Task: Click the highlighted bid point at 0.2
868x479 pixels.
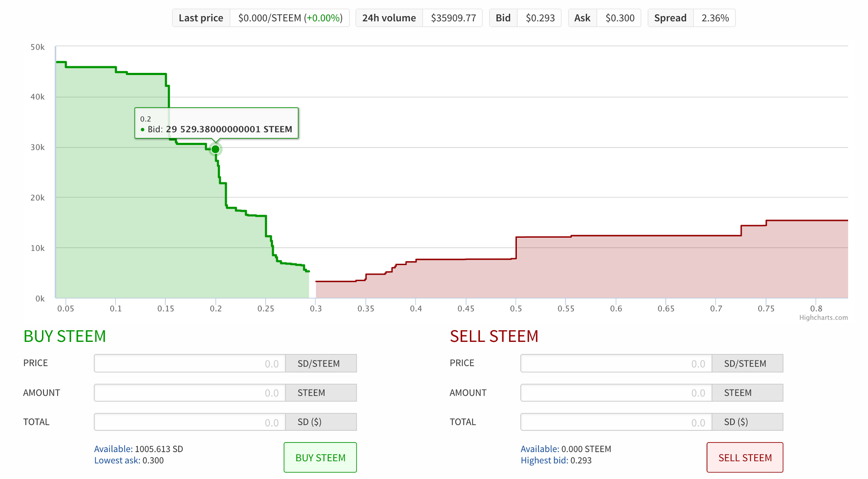Action: coord(215,149)
